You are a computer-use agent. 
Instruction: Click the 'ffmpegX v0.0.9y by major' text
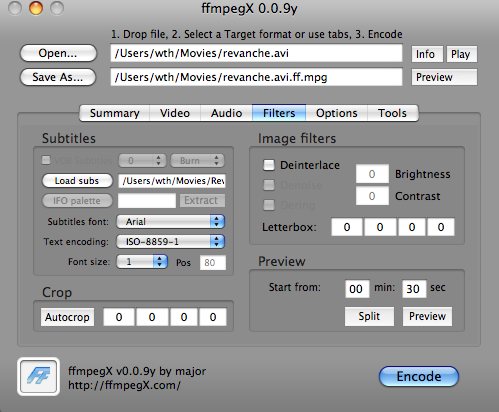(x=137, y=371)
